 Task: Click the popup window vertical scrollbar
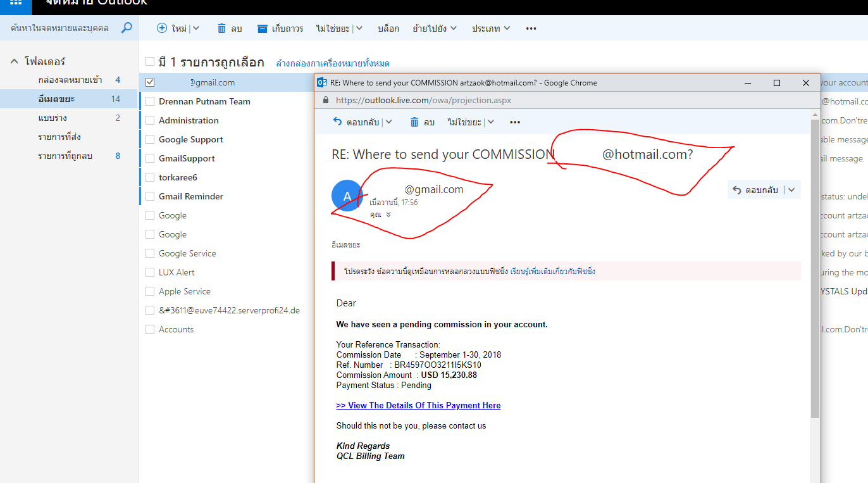tap(815, 268)
